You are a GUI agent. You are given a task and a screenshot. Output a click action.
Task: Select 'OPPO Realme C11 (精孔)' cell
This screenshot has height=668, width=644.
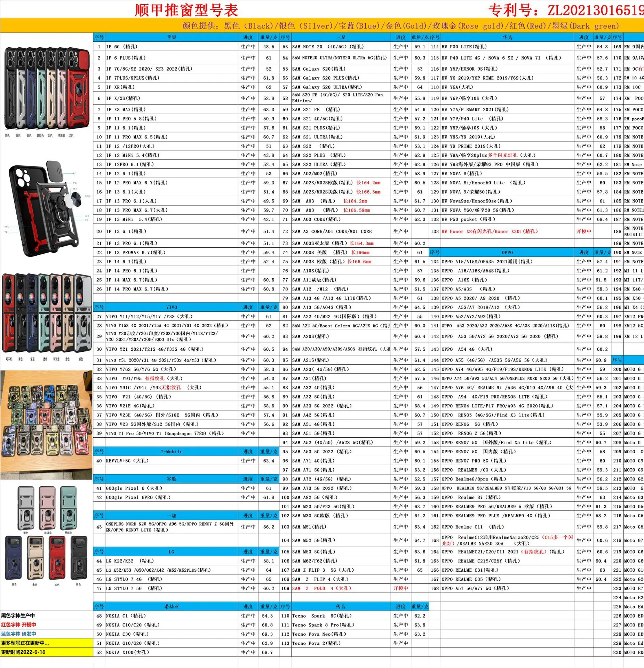click(x=508, y=527)
